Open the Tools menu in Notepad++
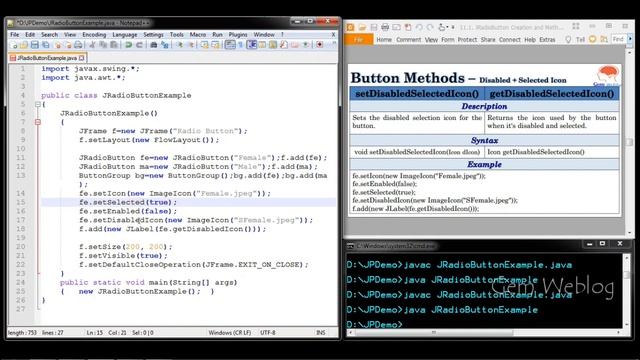 tap(177, 35)
